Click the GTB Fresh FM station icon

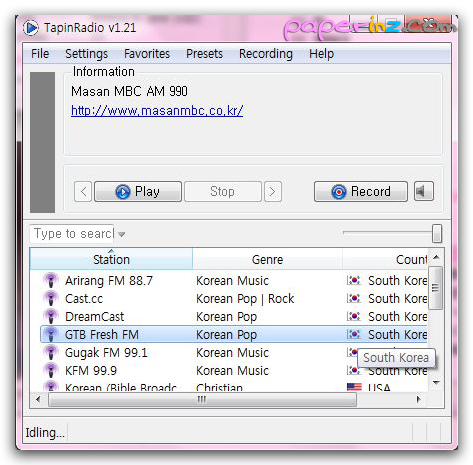point(51,334)
